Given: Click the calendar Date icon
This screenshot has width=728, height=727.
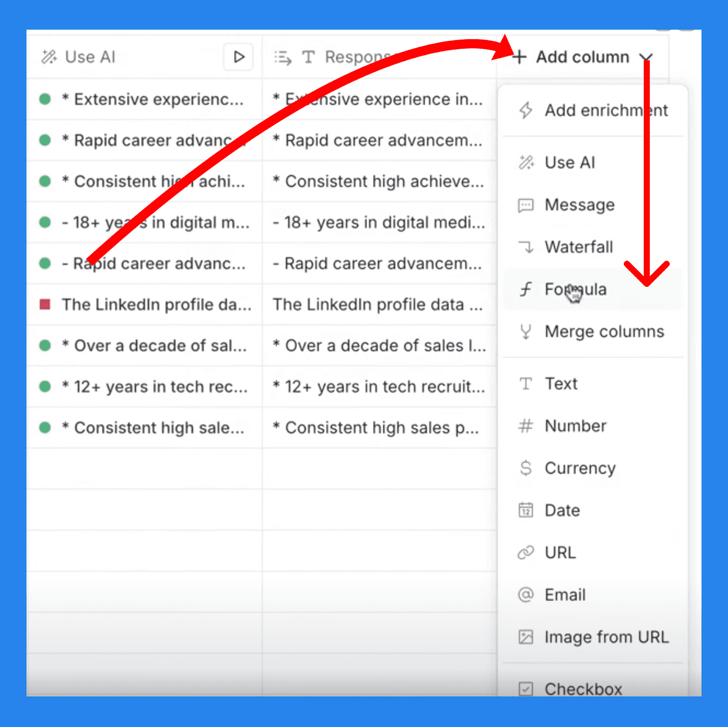Looking at the screenshot, I should click(526, 510).
